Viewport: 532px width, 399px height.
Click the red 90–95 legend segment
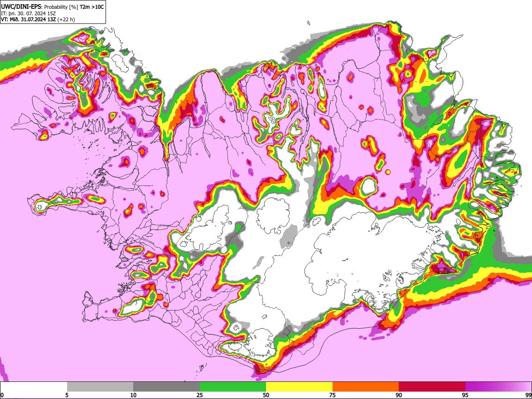[432, 387]
